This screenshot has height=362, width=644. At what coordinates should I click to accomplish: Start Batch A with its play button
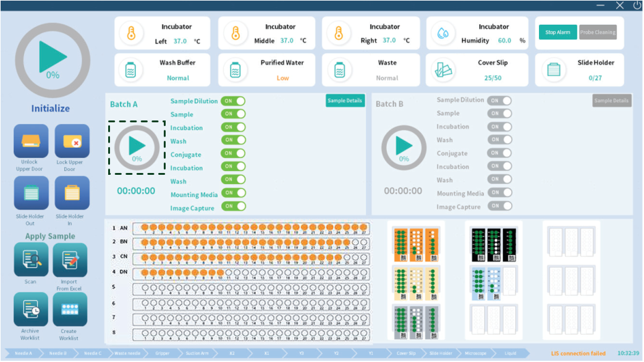[137, 148]
